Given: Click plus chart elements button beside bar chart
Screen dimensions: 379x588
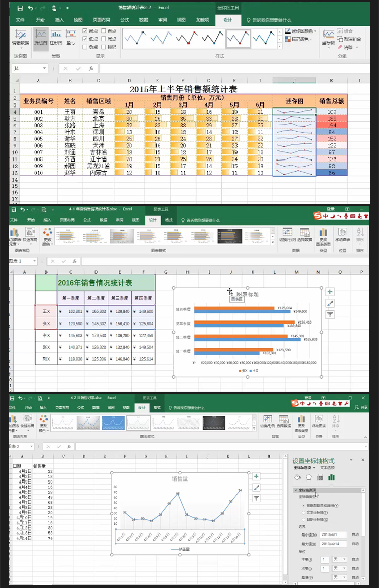Looking at the screenshot, I should 330,292.
